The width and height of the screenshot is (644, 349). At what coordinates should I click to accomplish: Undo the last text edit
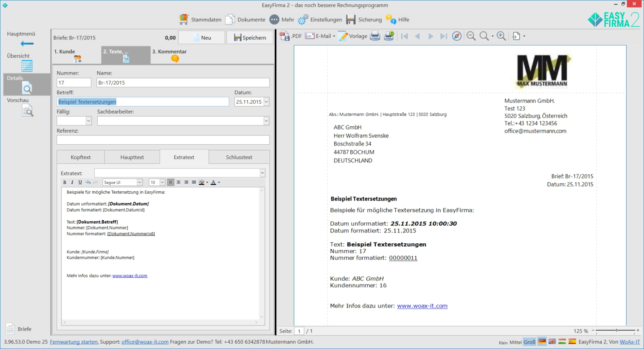[88, 182]
